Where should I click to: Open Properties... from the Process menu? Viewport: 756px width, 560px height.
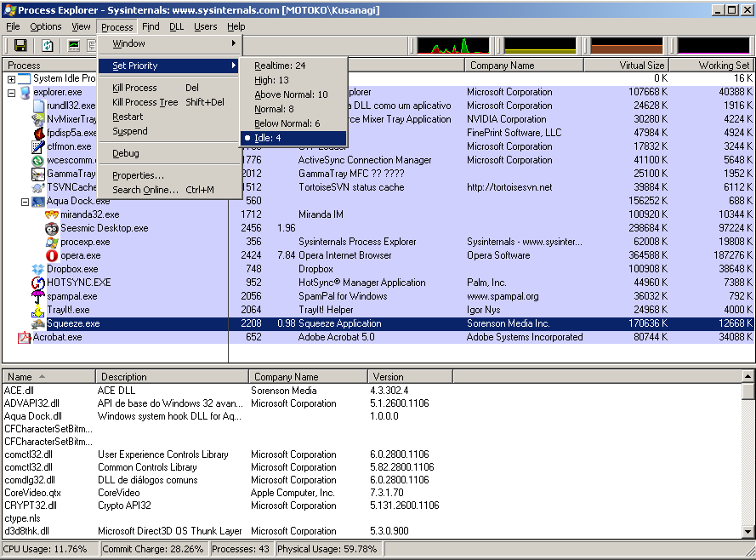168,175
